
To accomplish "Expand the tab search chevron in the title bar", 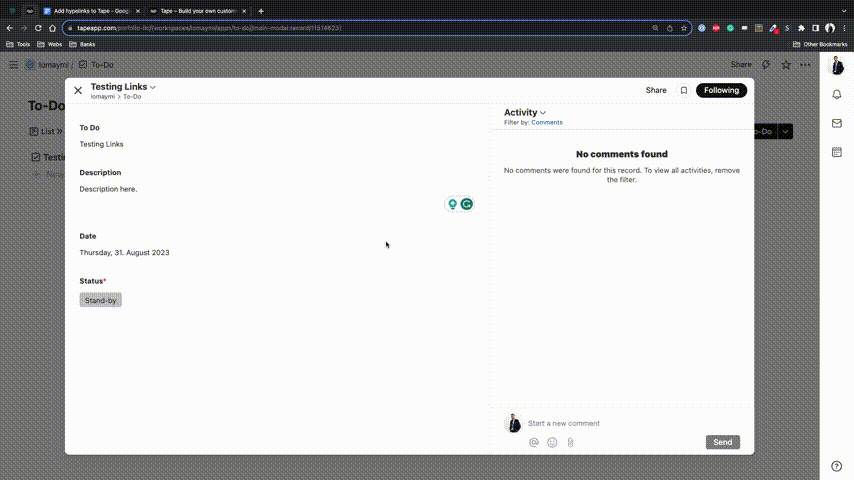I will [x=844, y=11].
